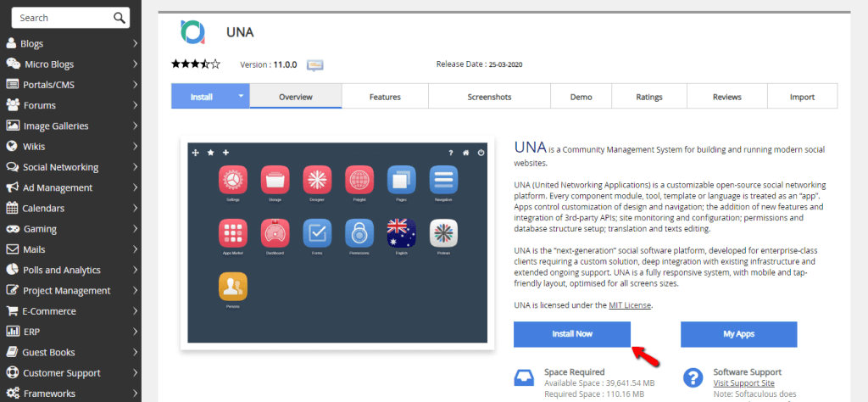Screen dimensions: 868x402
Task: Open the My Apps button
Action: (x=738, y=334)
